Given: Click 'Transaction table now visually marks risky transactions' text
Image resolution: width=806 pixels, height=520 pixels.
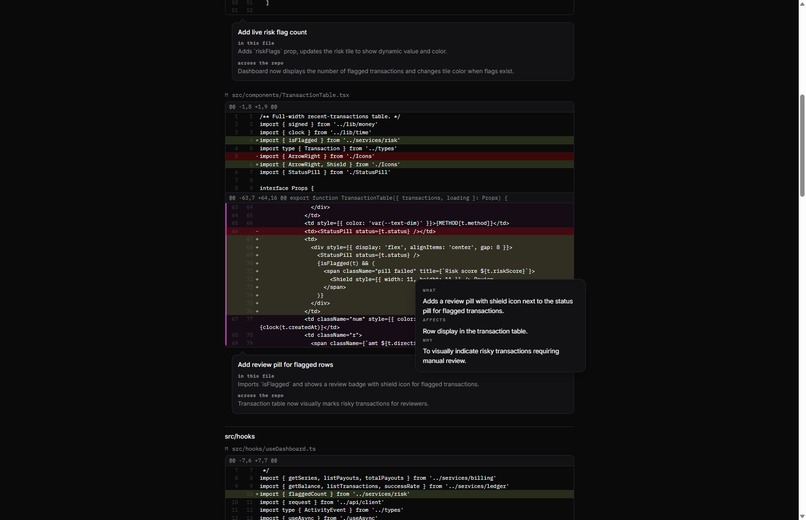Looking at the screenshot, I should click(x=333, y=403).
